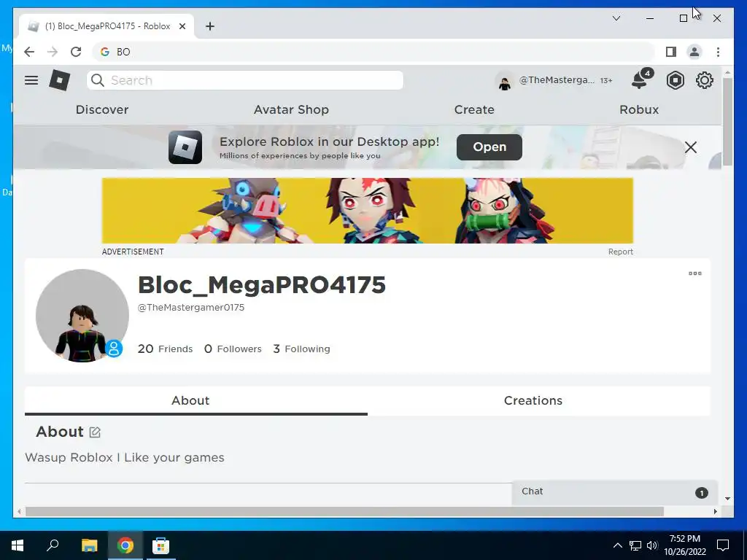
Task: Click the anime advertisement banner
Action: [x=368, y=211]
